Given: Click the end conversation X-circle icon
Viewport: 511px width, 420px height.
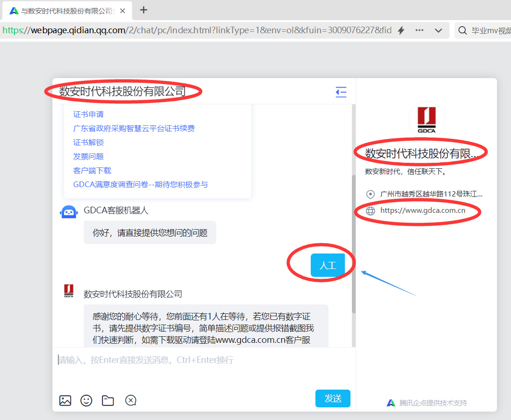Looking at the screenshot, I should (x=131, y=400).
